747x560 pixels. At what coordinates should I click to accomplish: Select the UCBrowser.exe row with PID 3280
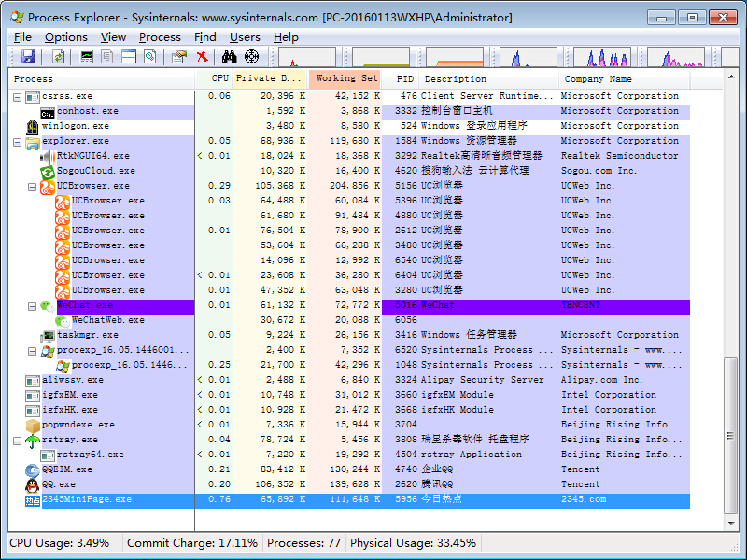[348, 290]
